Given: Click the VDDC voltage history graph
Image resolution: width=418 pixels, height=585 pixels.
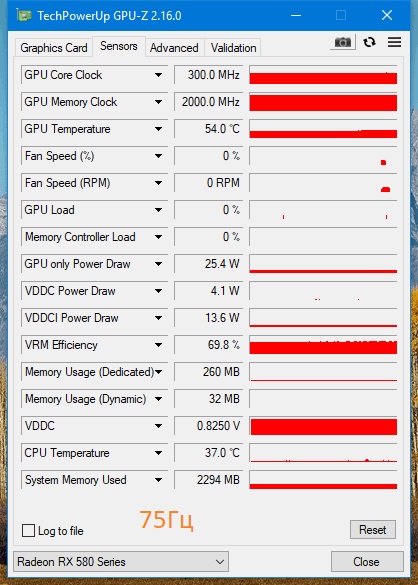Looking at the screenshot, I should click(323, 426).
